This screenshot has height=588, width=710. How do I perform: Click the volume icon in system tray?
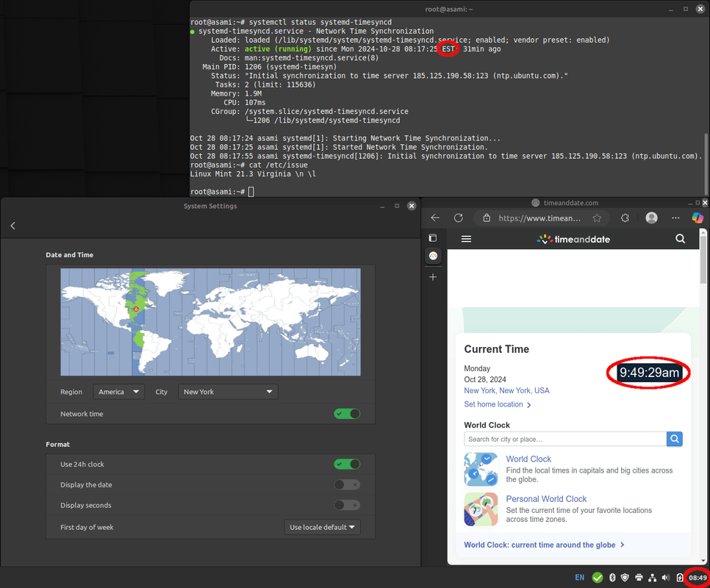[666, 578]
